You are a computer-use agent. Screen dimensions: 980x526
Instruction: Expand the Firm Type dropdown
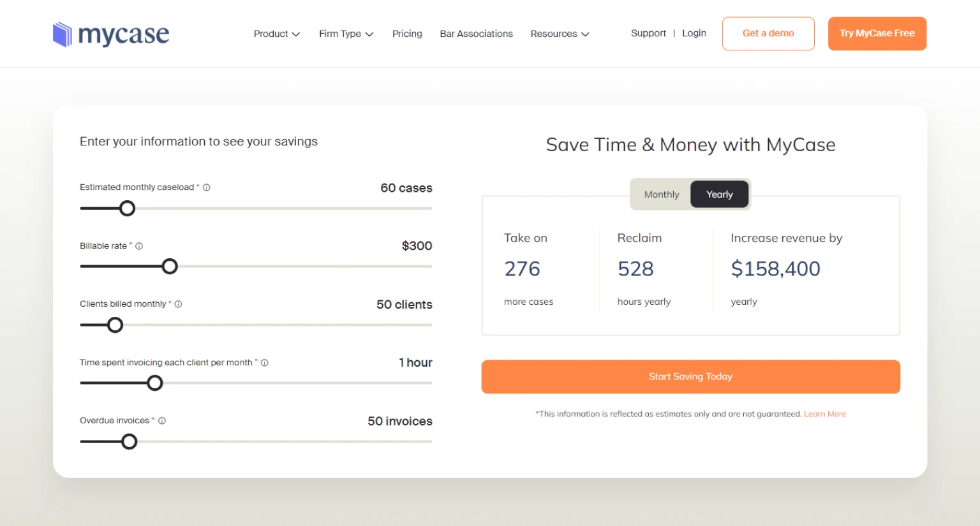coord(346,34)
